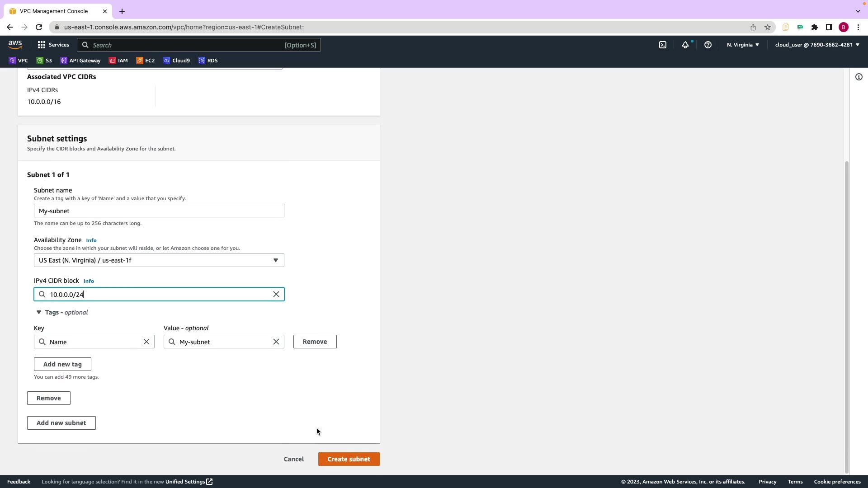Open the CloudShell terminal icon
This screenshot has width=868, height=488.
[663, 45]
